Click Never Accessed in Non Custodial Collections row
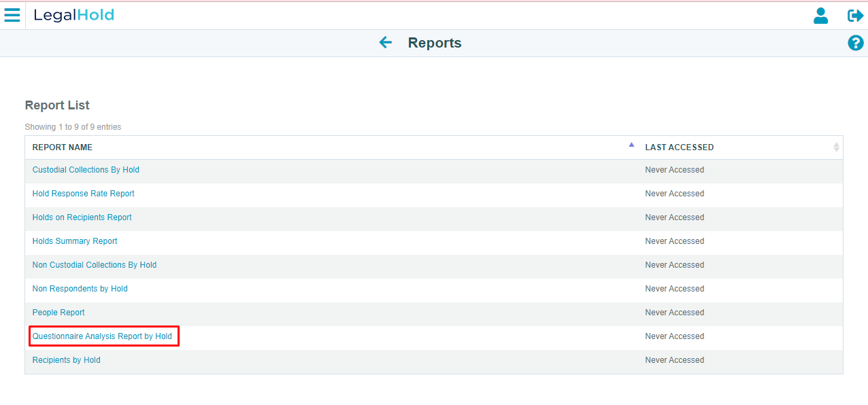 [675, 265]
